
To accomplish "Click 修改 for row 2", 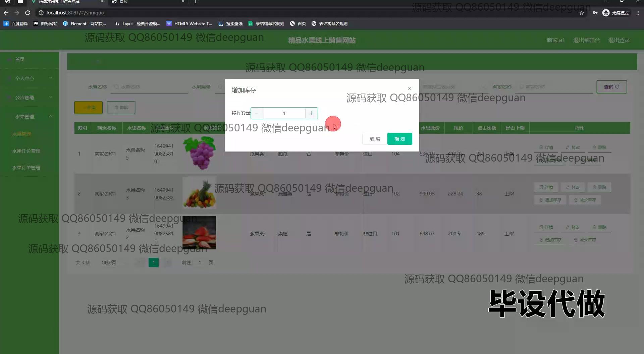I will pos(573,187).
